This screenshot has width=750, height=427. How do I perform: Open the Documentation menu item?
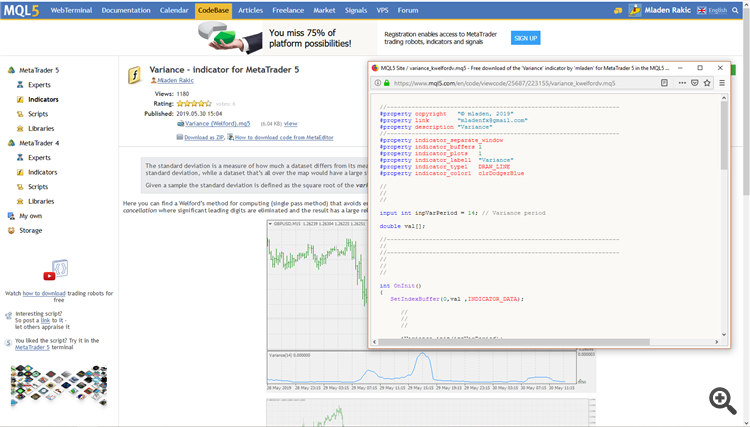[126, 10]
